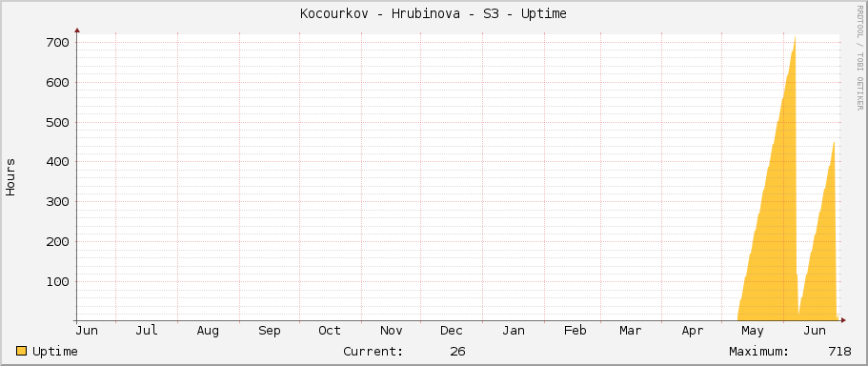Click the maximum value '718'
868x366 pixels.
click(839, 352)
